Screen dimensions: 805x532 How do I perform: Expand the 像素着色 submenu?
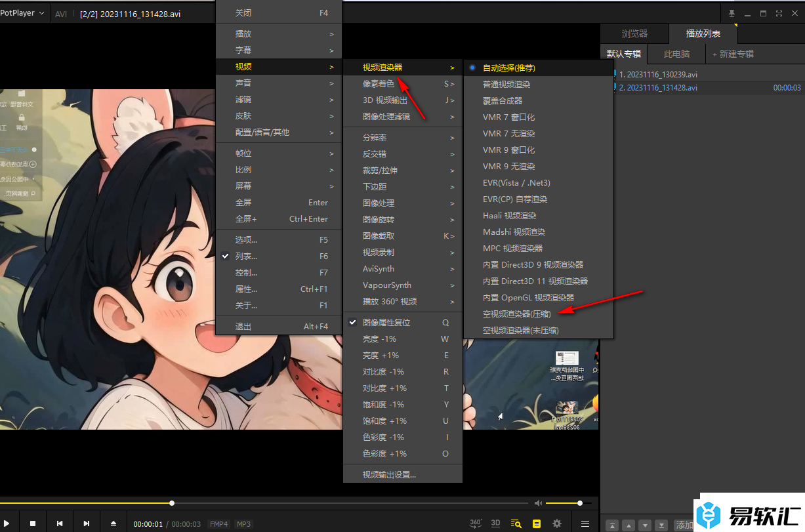point(403,84)
